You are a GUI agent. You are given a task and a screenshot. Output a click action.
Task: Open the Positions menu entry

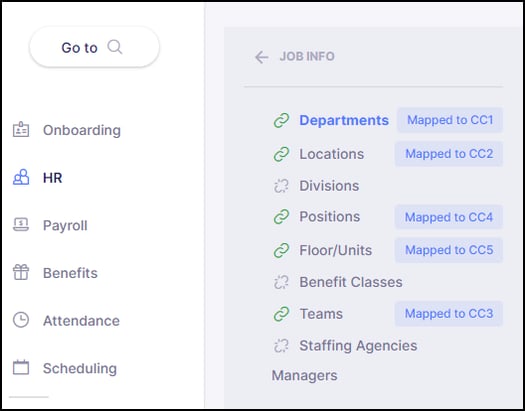pos(329,217)
